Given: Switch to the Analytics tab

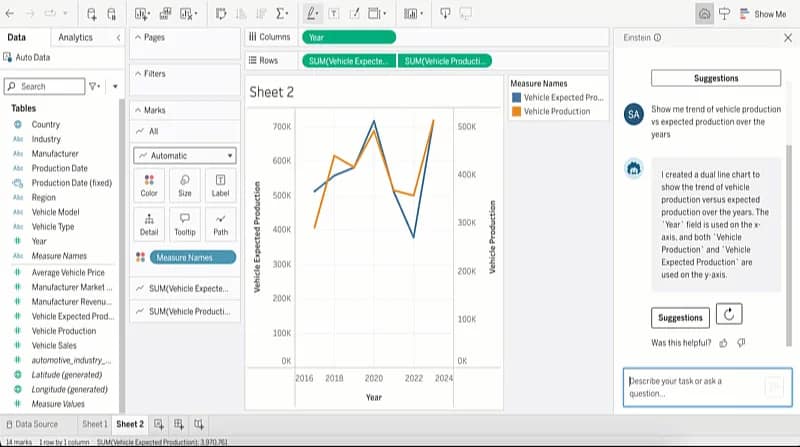Looking at the screenshot, I should pos(75,37).
